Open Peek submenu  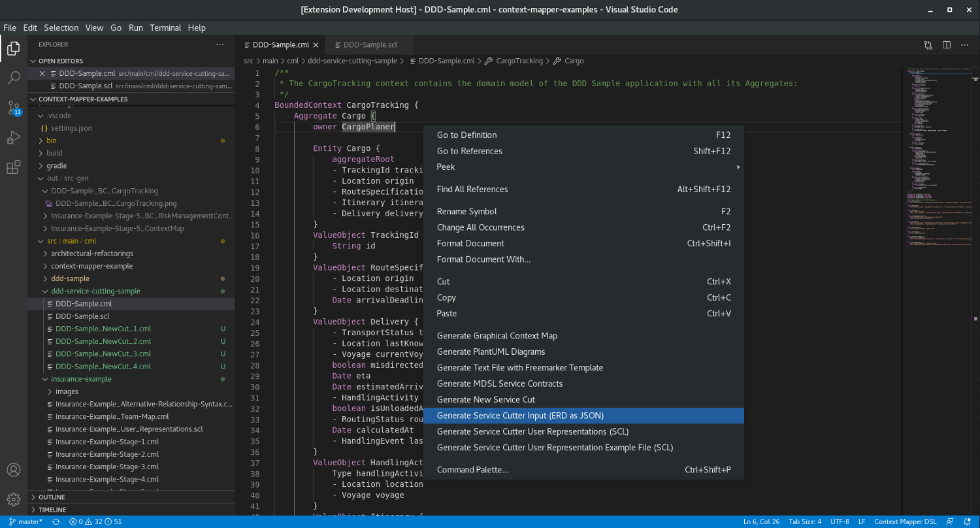[x=583, y=167]
